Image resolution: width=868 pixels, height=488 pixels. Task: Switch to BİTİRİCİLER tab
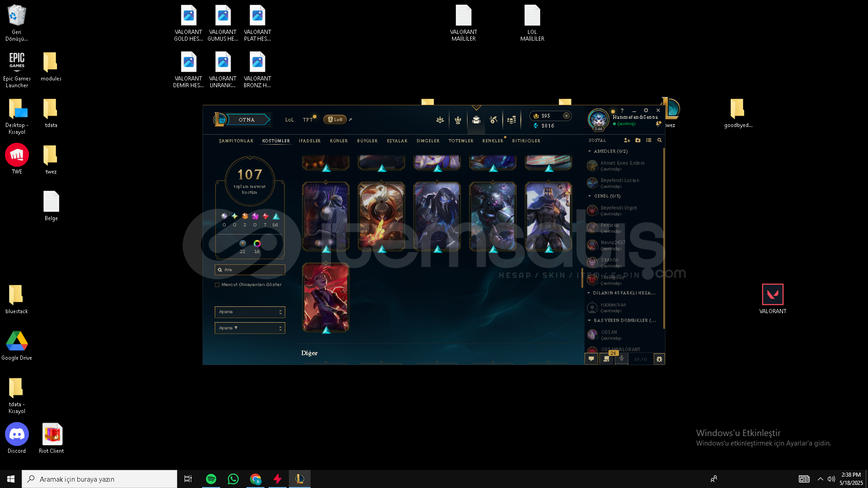coord(526,141)
